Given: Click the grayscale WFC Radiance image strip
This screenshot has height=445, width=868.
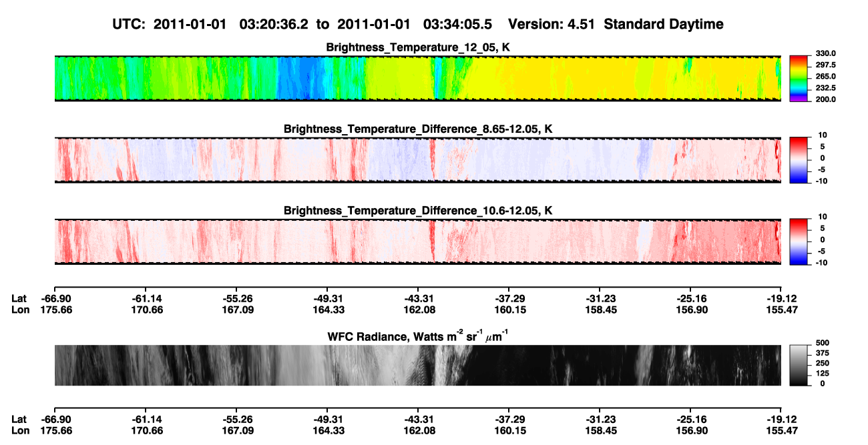Looking at the screenshot, I should 417,366.
